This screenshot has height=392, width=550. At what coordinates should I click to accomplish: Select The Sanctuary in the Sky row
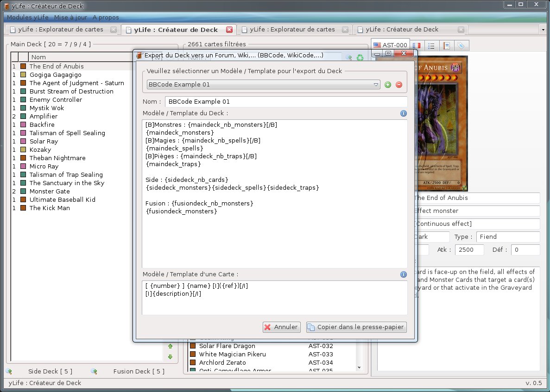click(x=71, y=183)
